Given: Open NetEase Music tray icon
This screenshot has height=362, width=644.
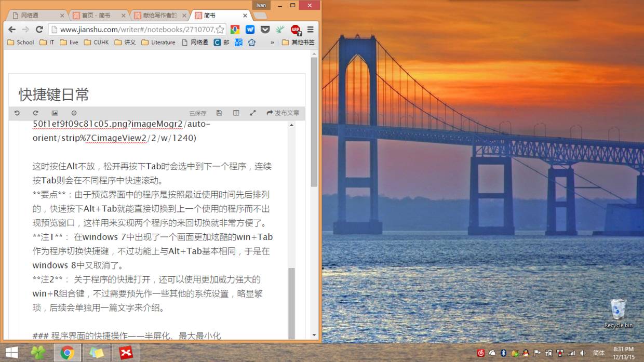Looking at the screenshot, I should click(x=481, y=353).
